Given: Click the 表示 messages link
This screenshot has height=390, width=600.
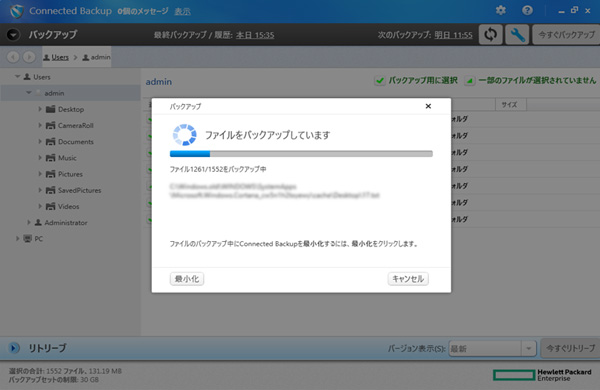Looking at the screenshot, I should click(x=183, y=11).
